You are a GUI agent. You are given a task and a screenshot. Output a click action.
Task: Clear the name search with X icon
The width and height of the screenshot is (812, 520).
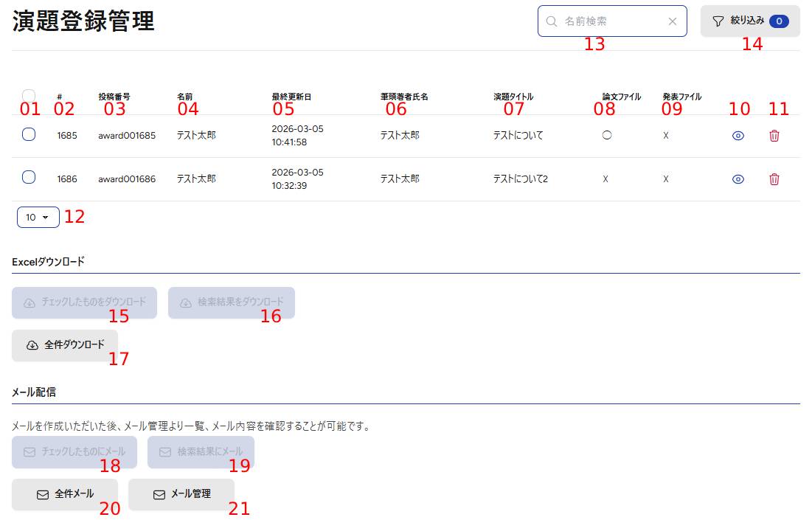coord(672,21)
